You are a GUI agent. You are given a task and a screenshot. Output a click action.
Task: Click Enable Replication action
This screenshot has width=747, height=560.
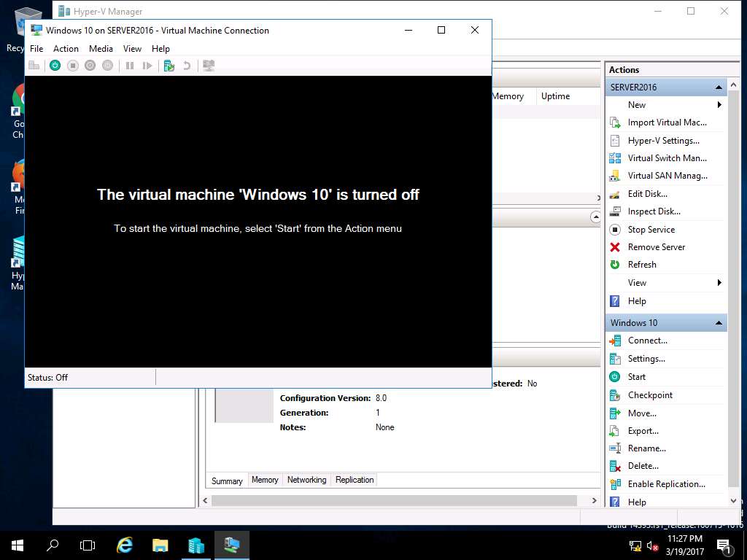tap(666, 484)
